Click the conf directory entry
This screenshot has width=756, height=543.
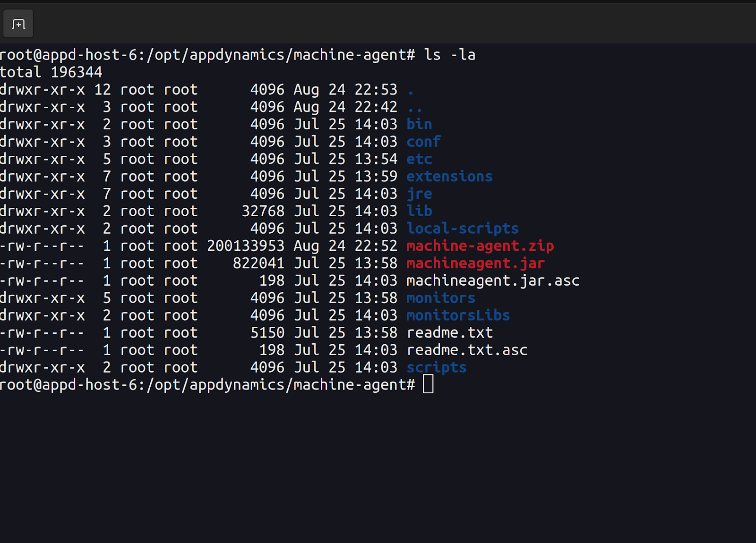[x=423, y=142]
